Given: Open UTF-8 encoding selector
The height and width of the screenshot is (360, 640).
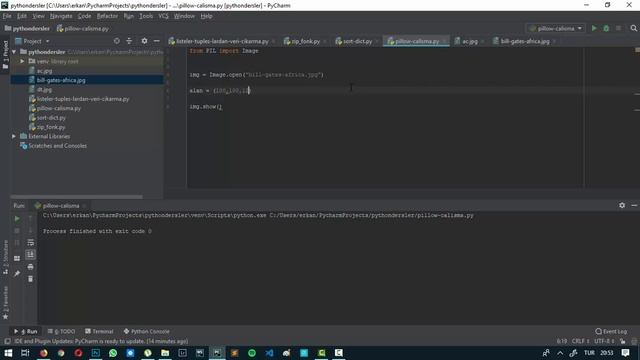Looking at the screenshot, I should (x=604, y=341).
